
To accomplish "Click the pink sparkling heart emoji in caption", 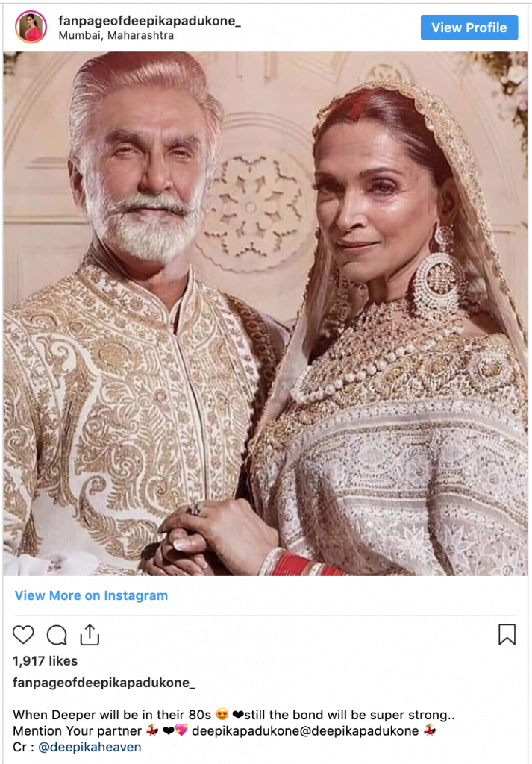I will click(181, 731).
